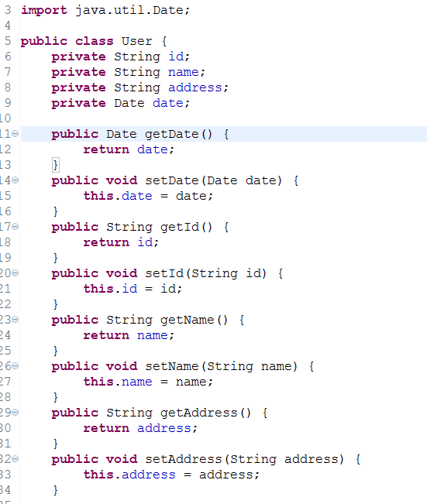Viewport: 427px width, 504px height.
Task: Collapse the getName method fold marker
Action: [15, 320]
